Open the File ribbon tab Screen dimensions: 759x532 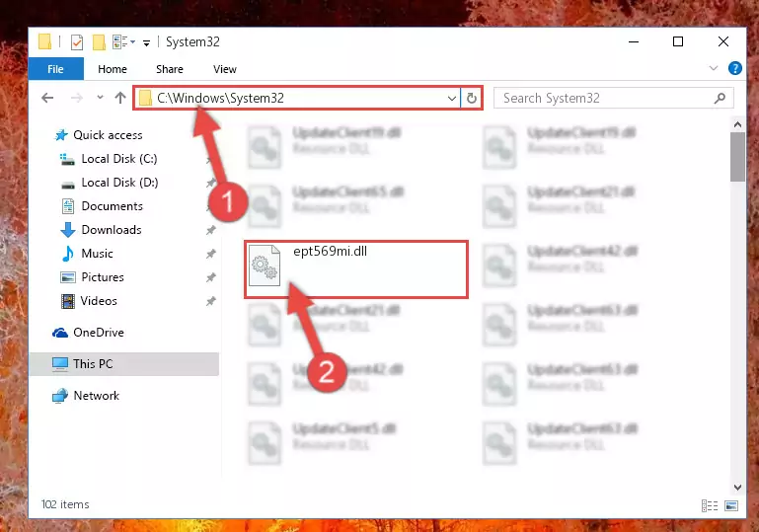[x=55, y=69]
